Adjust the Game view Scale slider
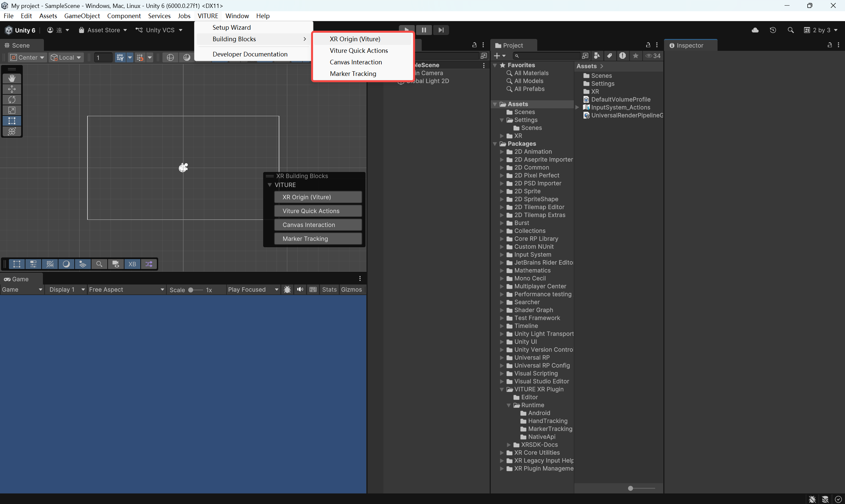This screenshot has width=845, height=504. click(195, 290)
